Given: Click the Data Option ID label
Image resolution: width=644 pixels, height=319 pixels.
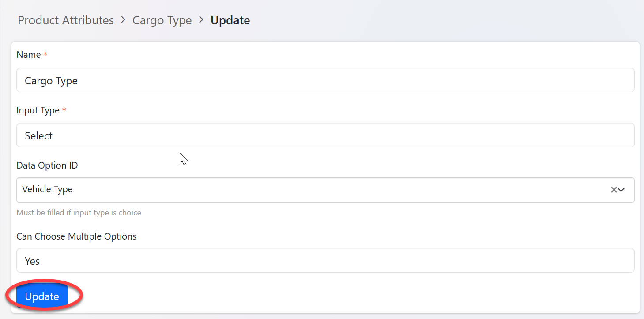Looking at the screenshot, I should pos(47,165).
